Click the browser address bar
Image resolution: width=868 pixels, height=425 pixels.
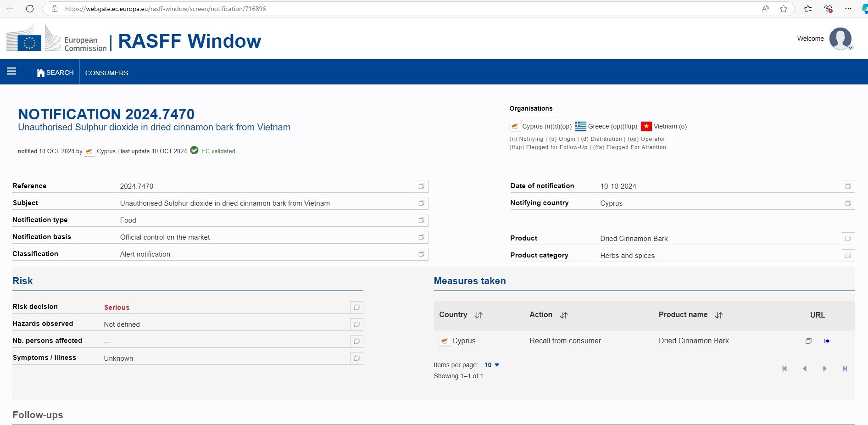[367, 9]
